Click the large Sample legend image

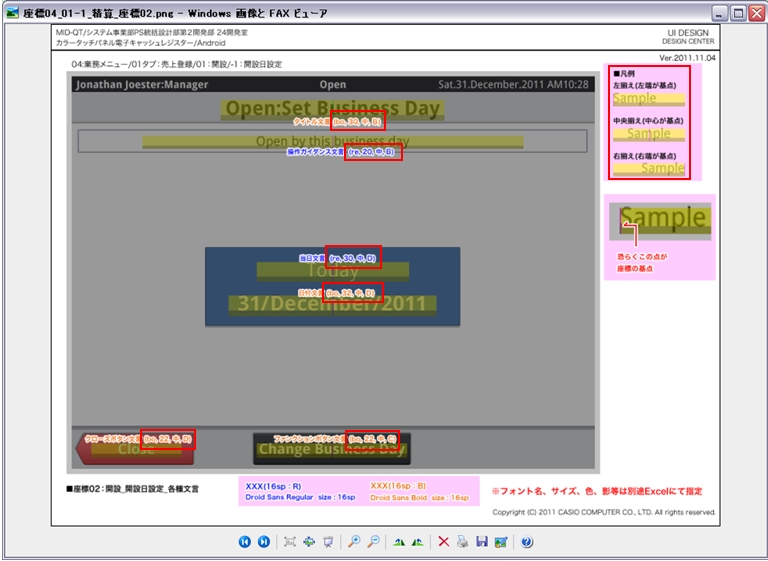(x=659, y=220)
